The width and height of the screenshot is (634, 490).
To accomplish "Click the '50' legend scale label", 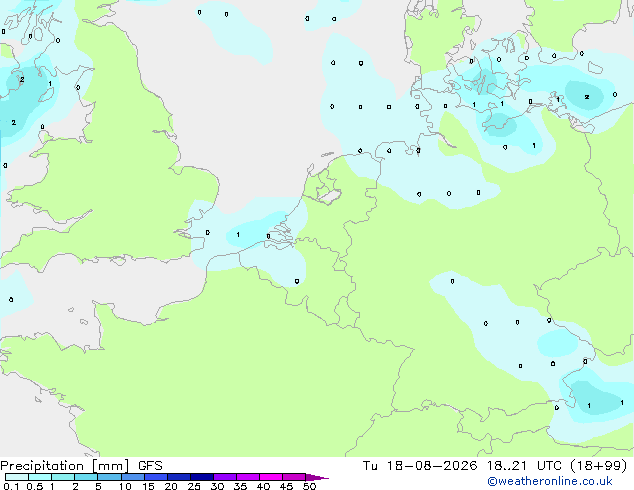I will point(309,486).
